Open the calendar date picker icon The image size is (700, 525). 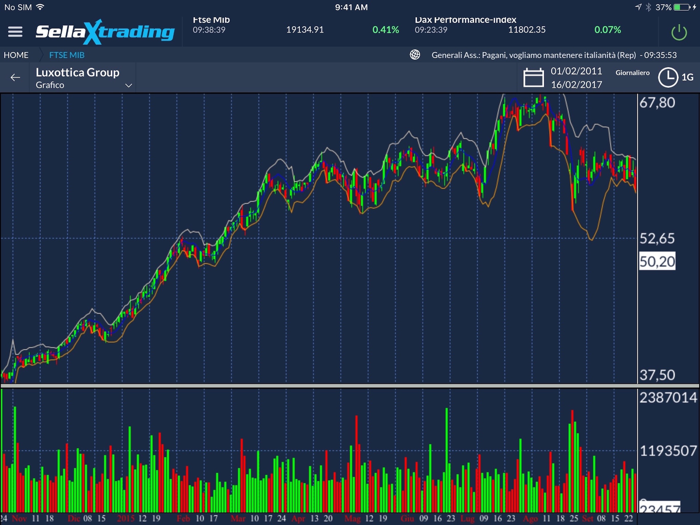coord(533,78)
